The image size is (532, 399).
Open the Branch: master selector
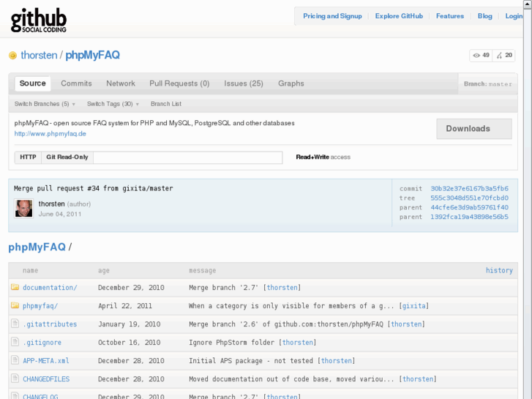(x=487, y=84)
